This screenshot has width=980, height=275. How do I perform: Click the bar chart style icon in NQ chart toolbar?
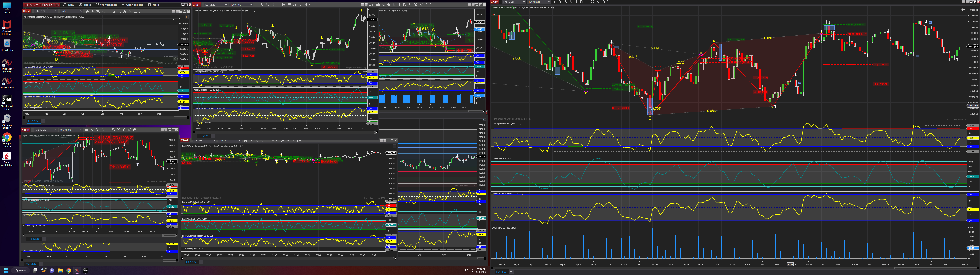(x=555, y=2)
